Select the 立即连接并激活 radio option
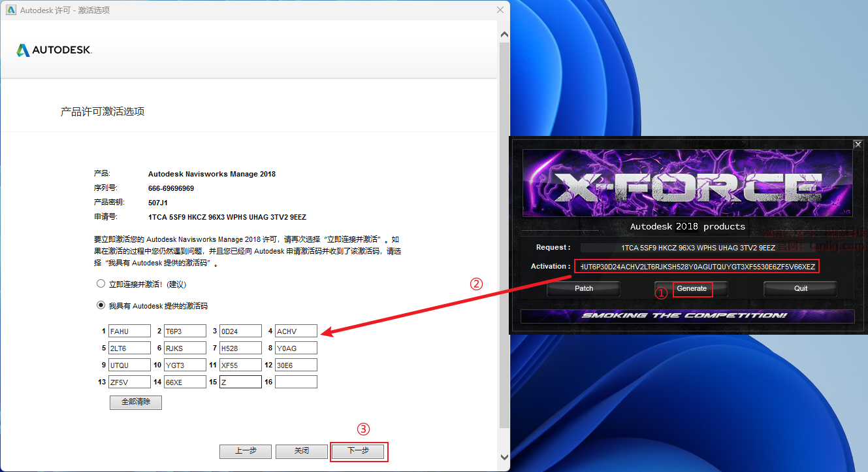Screen dimensions: 868x472 pos(101,284)
